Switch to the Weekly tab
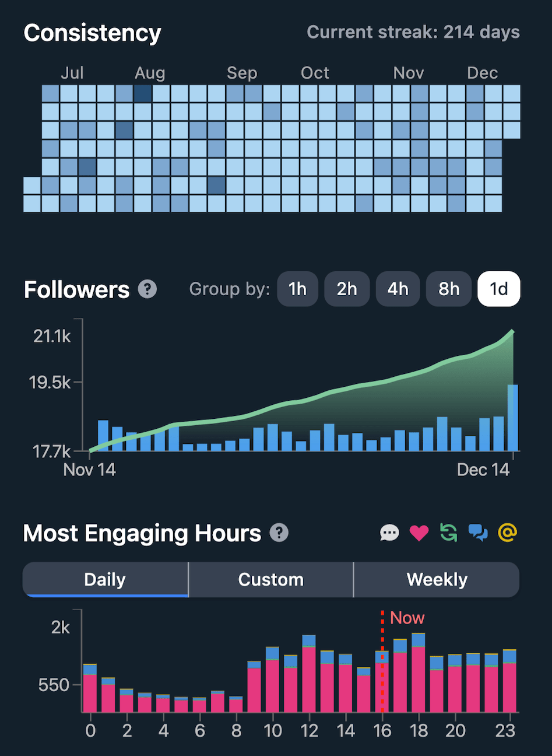The width and height of the screenshot is (552, 756). (437, 579)
